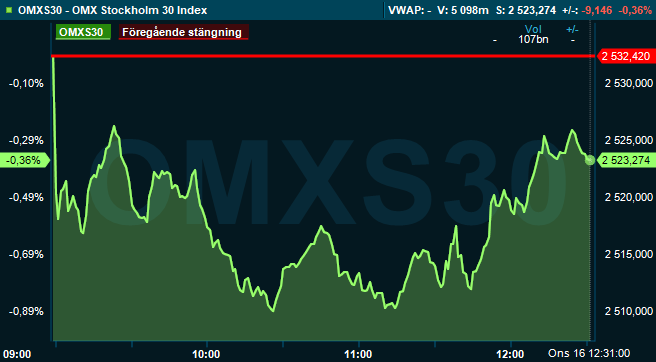Select the red 2 532,420 previous close label
This screenshot has height=362, width=656.
click(x=626, y=56)
